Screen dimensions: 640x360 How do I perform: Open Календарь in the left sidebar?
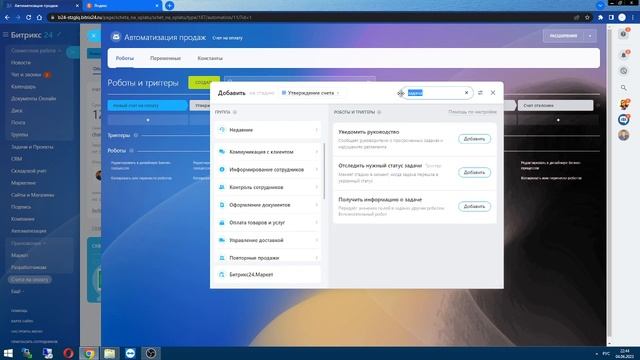tap(23, 87)
